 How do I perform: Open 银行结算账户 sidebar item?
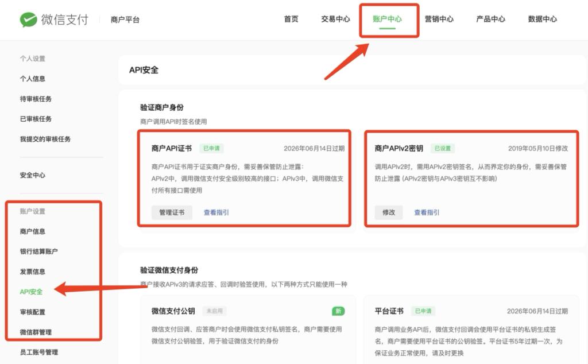click(x=38, y=251)
